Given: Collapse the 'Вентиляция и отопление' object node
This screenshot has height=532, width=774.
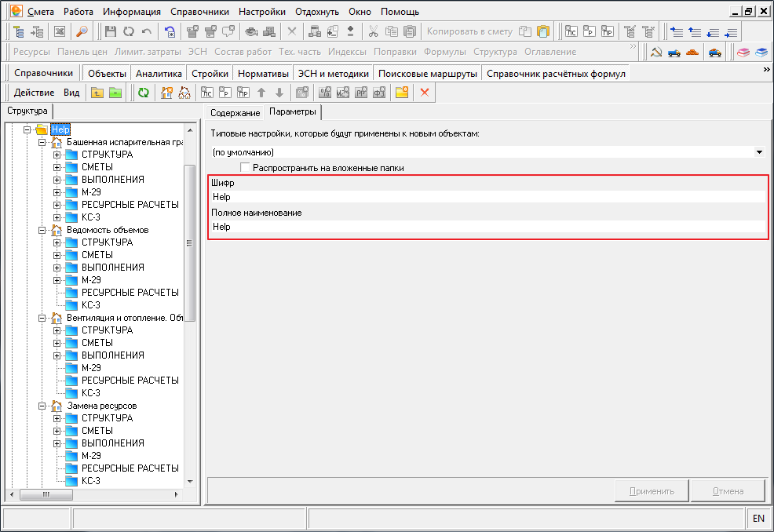Looking at the screenshot, I should point(42,318).
